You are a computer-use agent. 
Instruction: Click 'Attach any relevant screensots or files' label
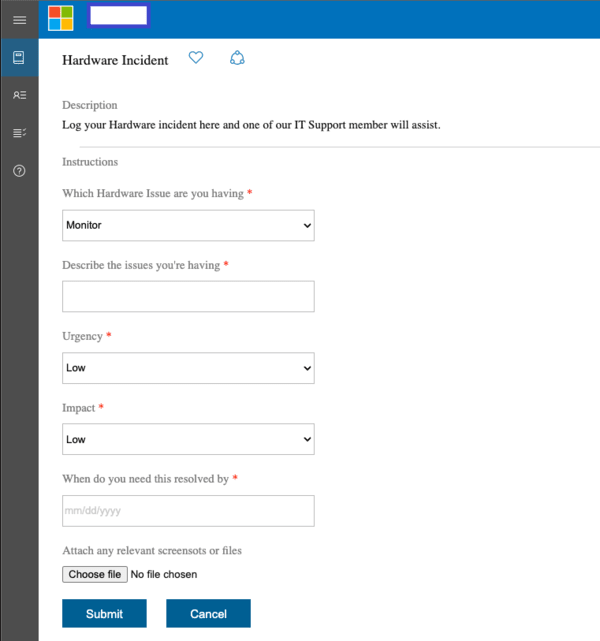coord(152,551)
